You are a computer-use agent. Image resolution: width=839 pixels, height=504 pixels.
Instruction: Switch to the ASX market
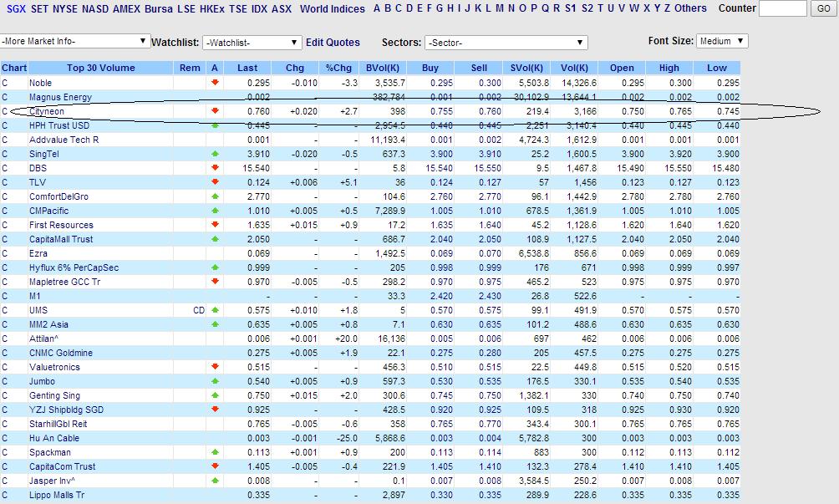point(282,8)
